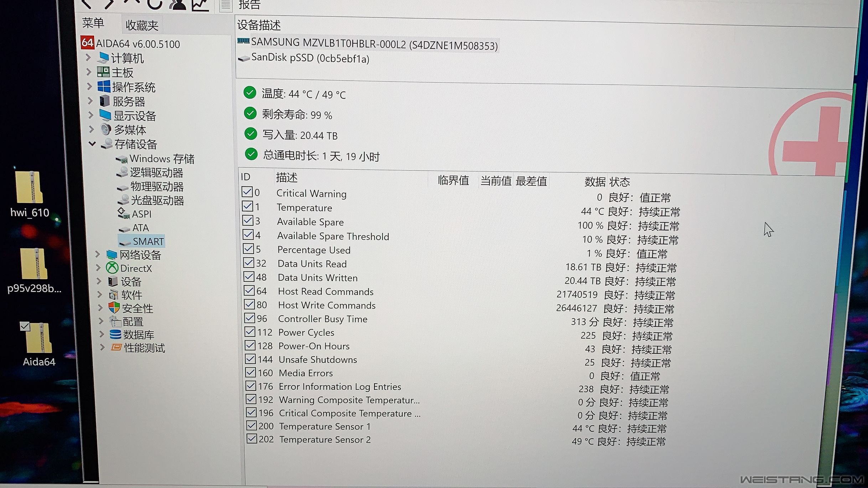Viewport: 868px width, 488px height.
Task: Click the 临界值 column header
Action: click(453, 180)
